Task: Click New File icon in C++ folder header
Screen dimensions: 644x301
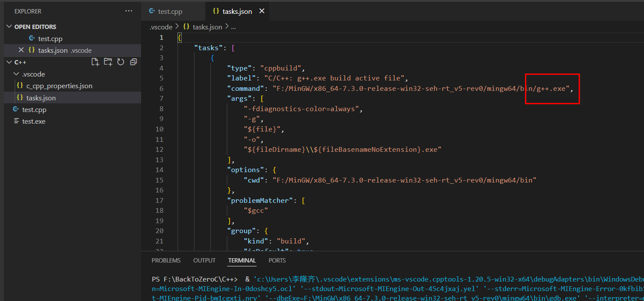Action: [x=95, y=62]
